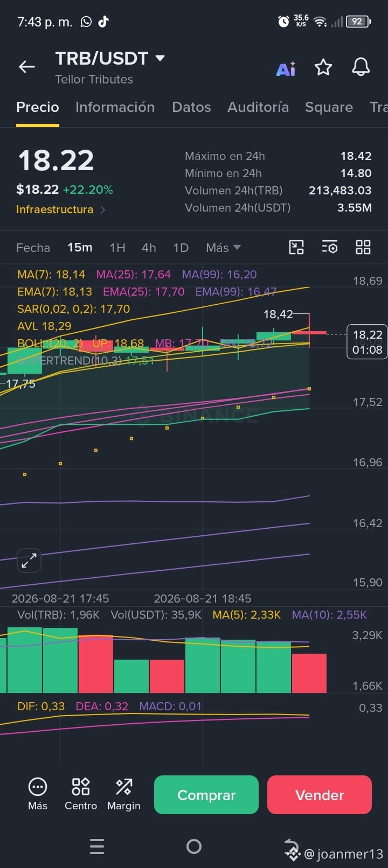
Task: Tap the Vol(TRB): 1,96K label
Action: (x=59, y=615)
